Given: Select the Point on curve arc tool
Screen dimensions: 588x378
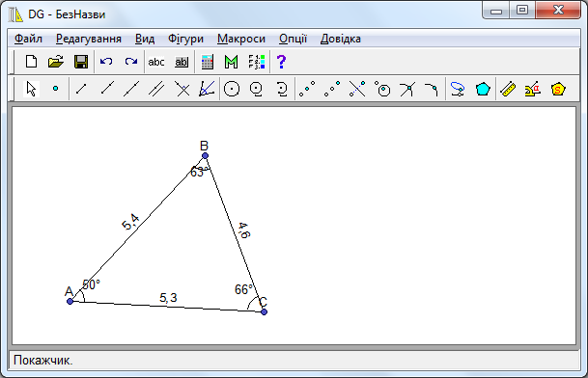Looking at the screenshot, I should (x=432, y=89).
